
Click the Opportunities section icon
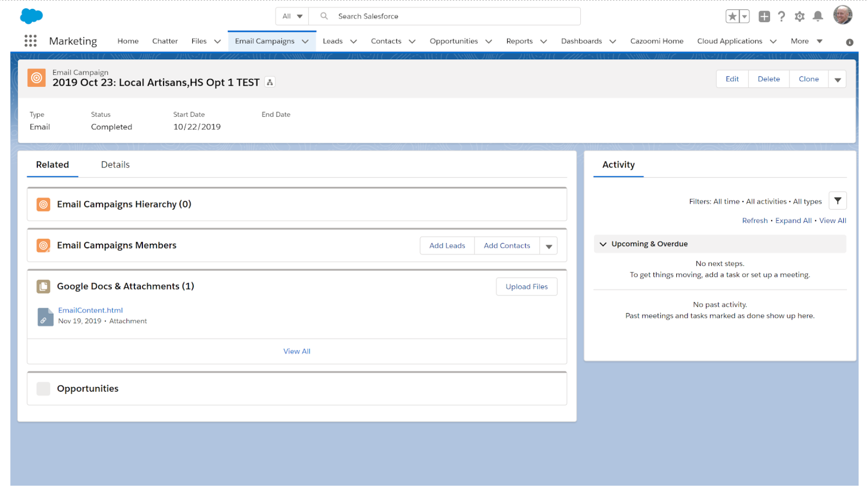point(43,388)
